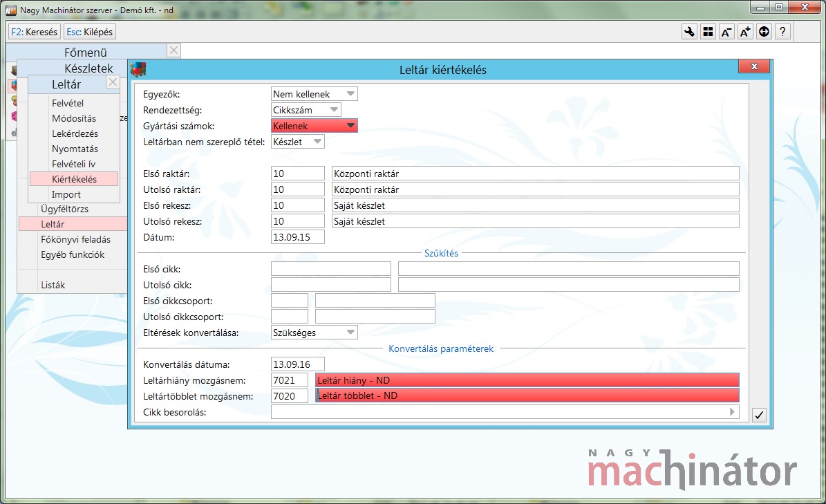Click the Első rekesz code field
This screenshot has width=826, height=504.
[x=298, y=205]
